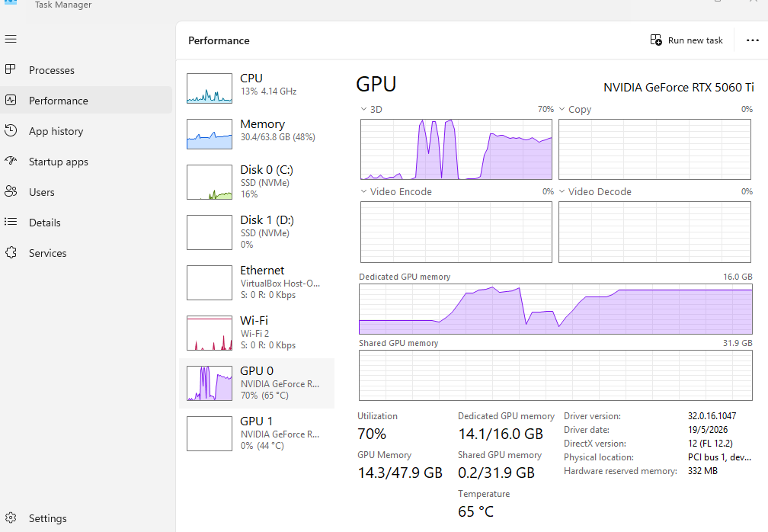Click hardware reserved memory 332 MB

702,471
